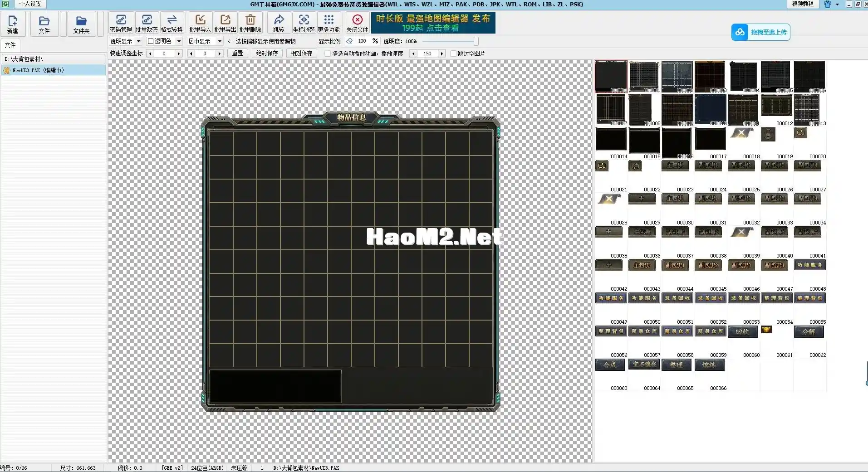This screenshot has width=868, height=472.
Task: Click the 重置 reset button
Action: tap(237, 54)
